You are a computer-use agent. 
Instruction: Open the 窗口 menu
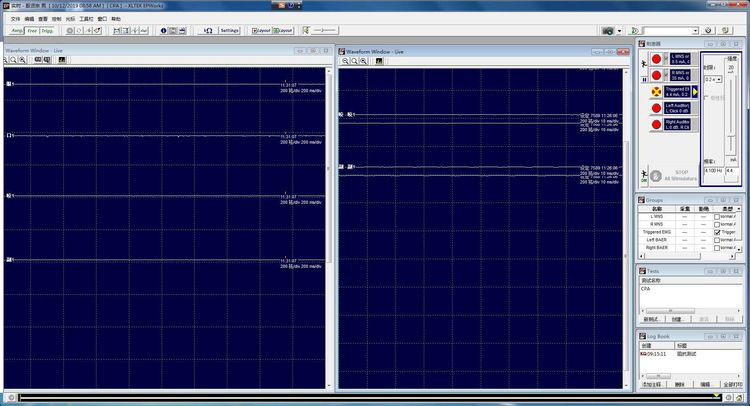(102, 19)
